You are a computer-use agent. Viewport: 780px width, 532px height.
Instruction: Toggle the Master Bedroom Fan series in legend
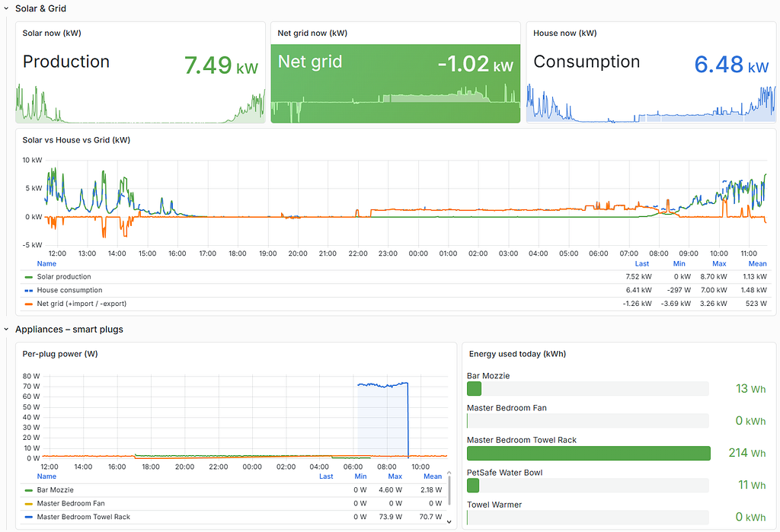click(x=71, y=504)
